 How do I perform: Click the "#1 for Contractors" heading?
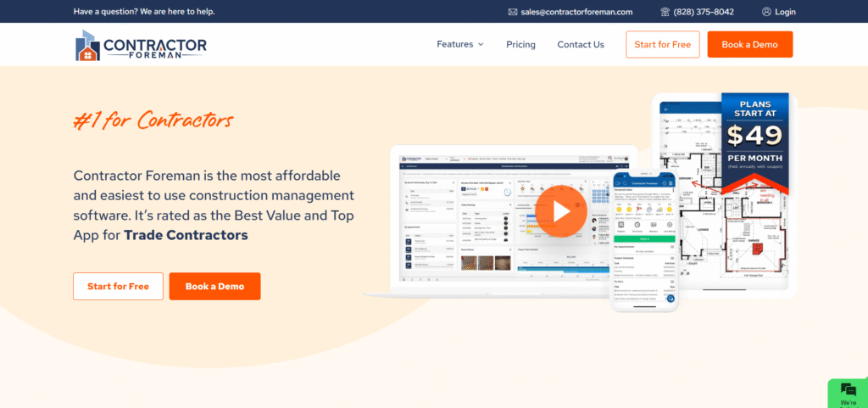pyautogui.click(x=153, y=120)
